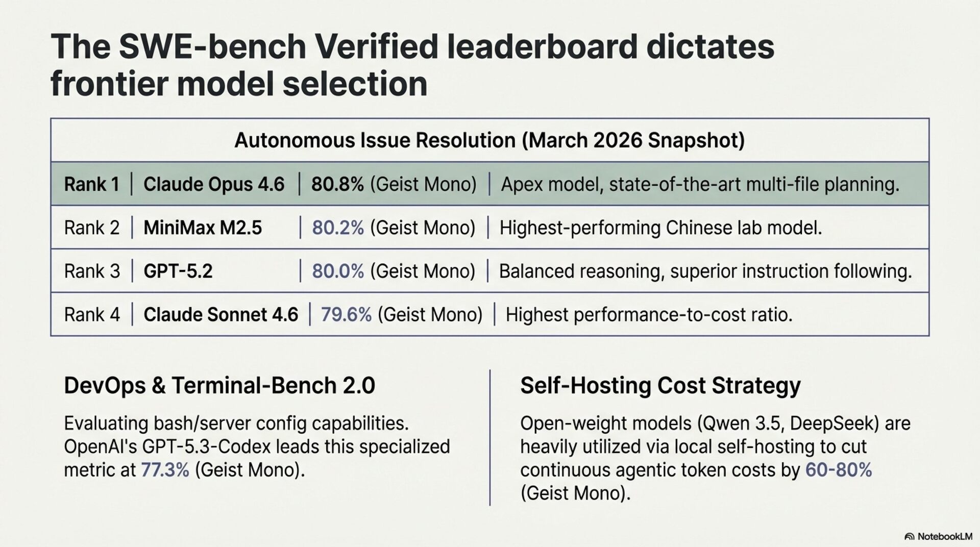This screenshot has height=547, width=980.
Task: Select the highlighted Rank 1 row label
Action: point(91,184)
